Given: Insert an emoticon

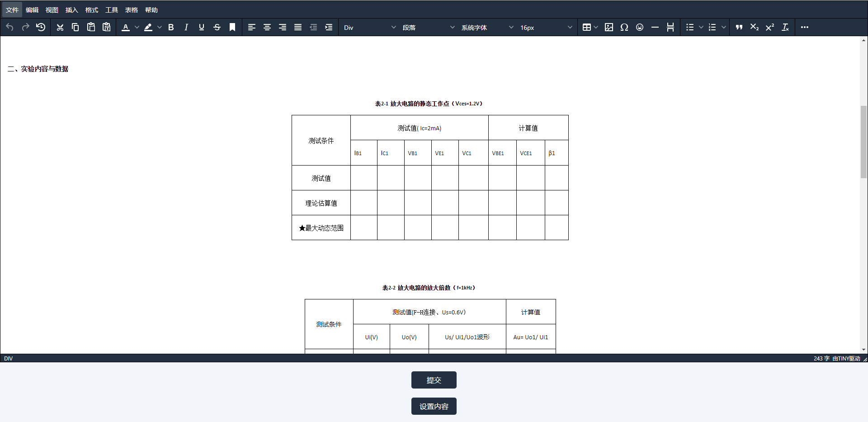Looking at the screenshot, I should pos(640,27).
